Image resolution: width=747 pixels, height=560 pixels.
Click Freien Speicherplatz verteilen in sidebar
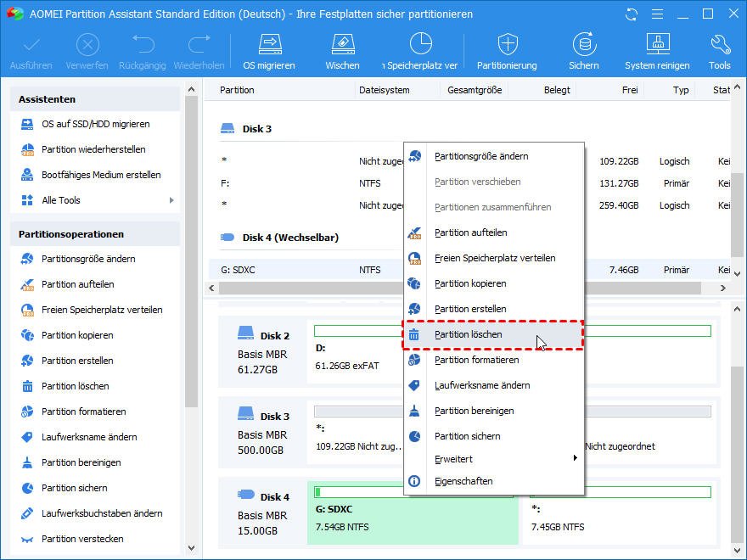point(102,310)
